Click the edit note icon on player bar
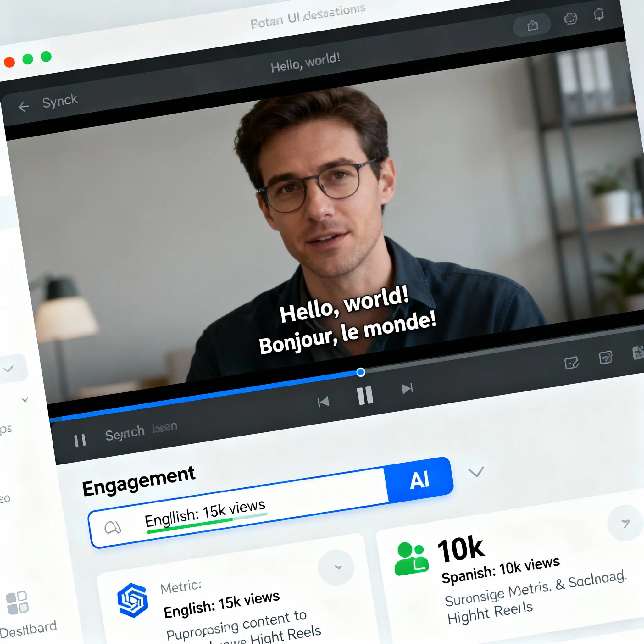 pos(571,363)
